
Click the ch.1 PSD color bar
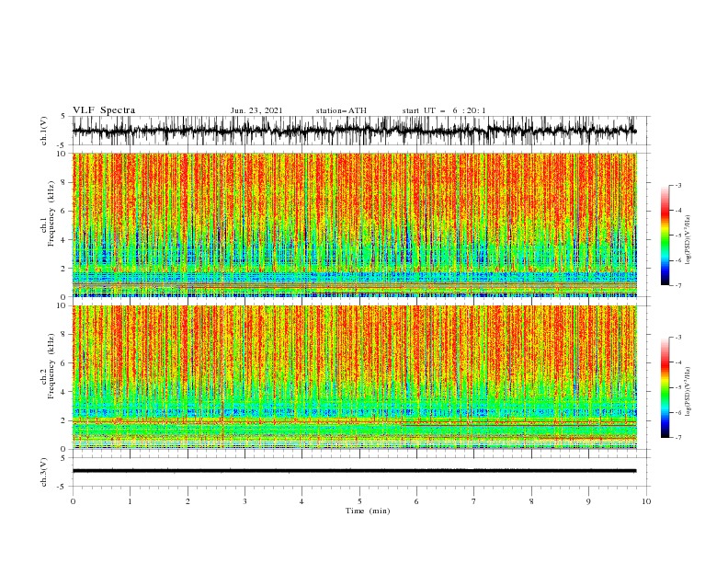pos(665,235)
